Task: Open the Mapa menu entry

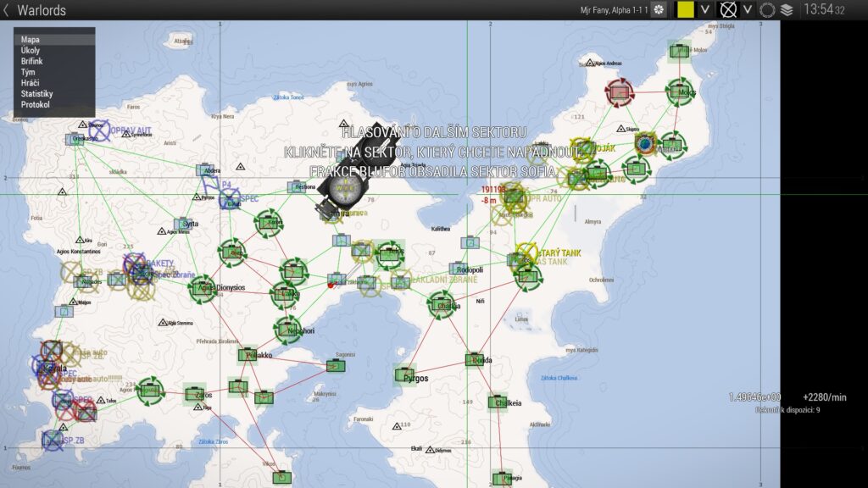Action: [54, 39]
